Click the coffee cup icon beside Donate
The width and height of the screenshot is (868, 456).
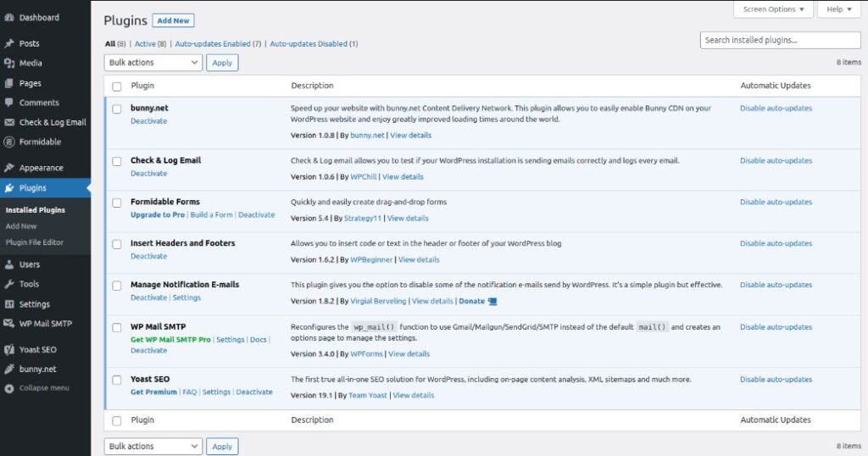point(492,302)
